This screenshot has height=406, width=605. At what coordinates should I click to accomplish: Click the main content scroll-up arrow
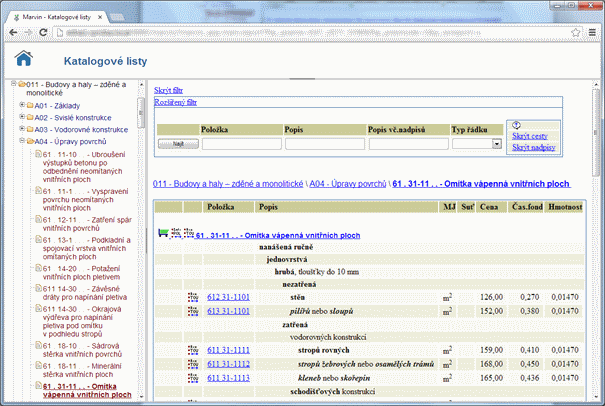click(x=597, y=84)
